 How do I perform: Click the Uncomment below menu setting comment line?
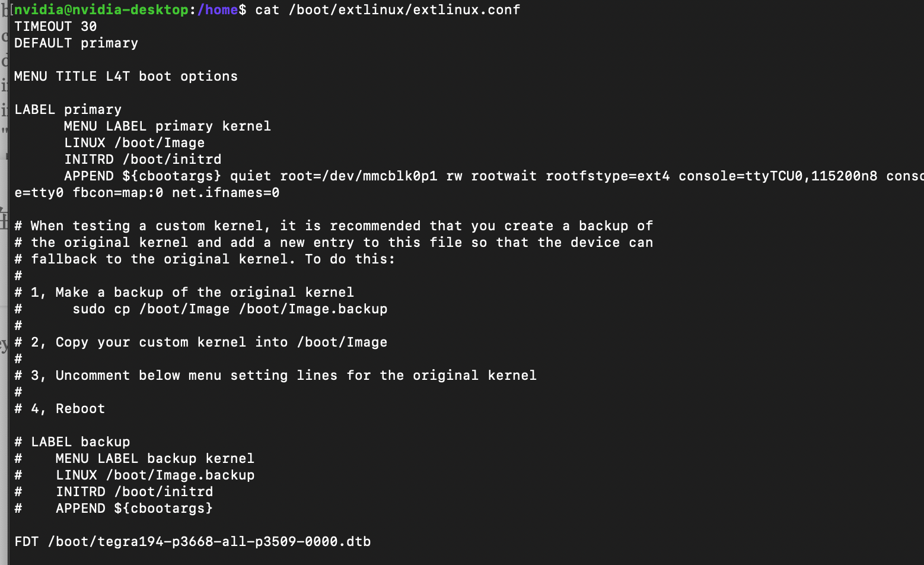coord(276,375)
